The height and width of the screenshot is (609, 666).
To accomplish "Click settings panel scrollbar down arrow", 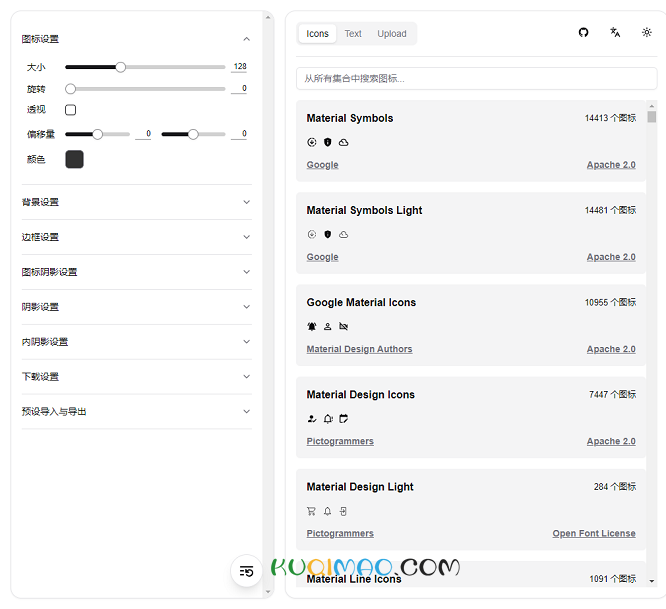I will pyautogui.click(x=268, y=592).
